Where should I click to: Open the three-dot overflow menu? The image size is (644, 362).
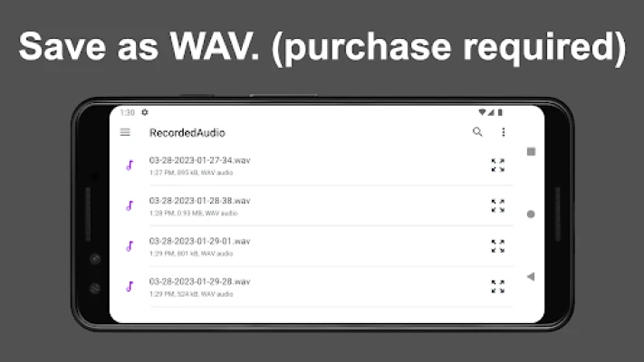point(504,132)
